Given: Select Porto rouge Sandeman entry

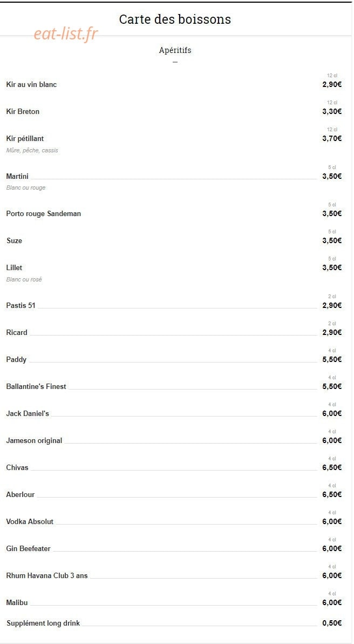Looking at the screenshot, I should [x=44, y=214].
